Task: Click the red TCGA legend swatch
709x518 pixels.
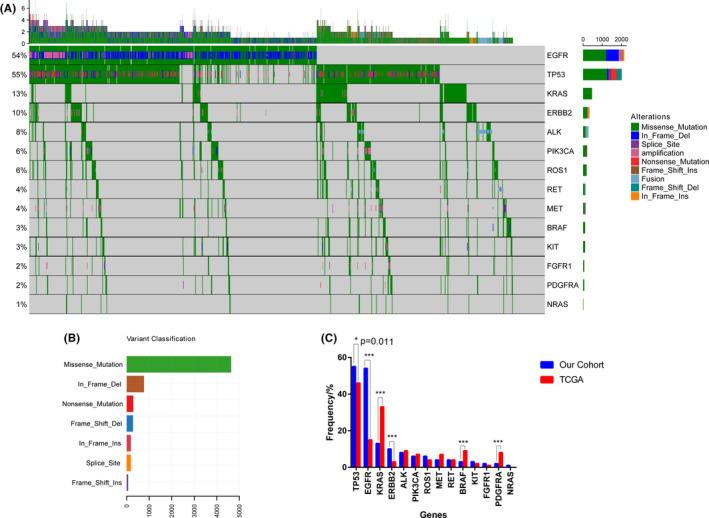Action: pos(547,380)
